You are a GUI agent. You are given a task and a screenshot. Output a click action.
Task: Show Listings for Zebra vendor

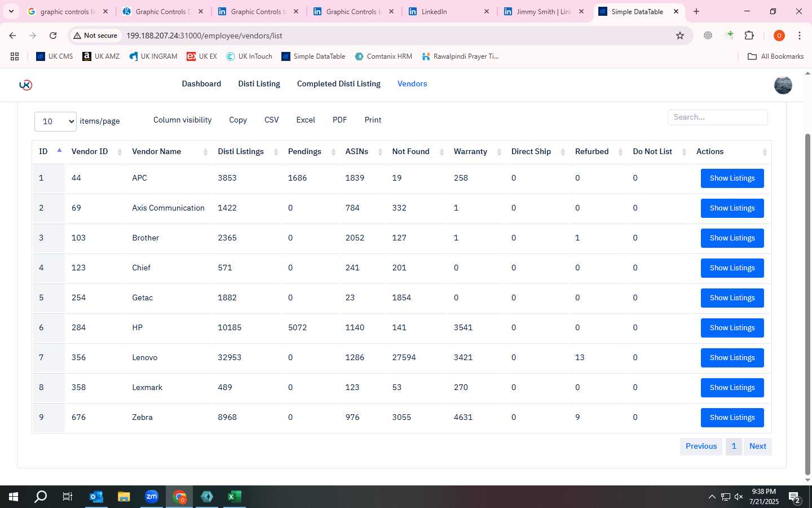click(732, 418)
